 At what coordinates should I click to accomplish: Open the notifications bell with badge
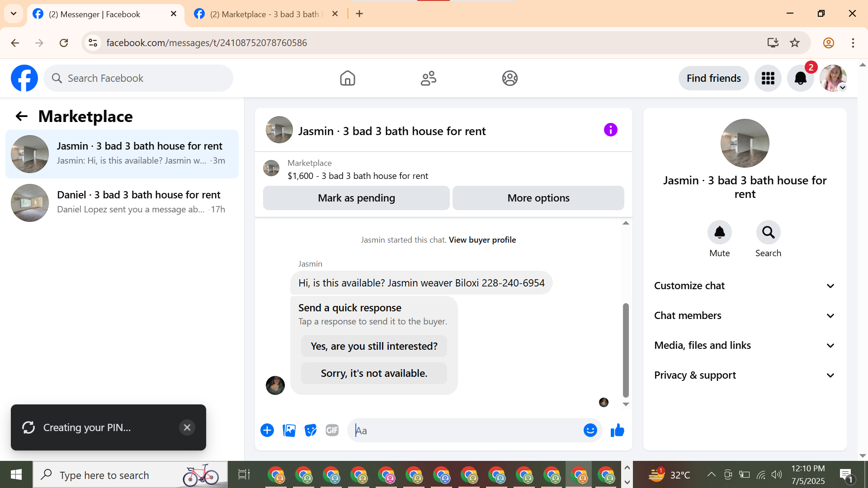coord(800,78)
